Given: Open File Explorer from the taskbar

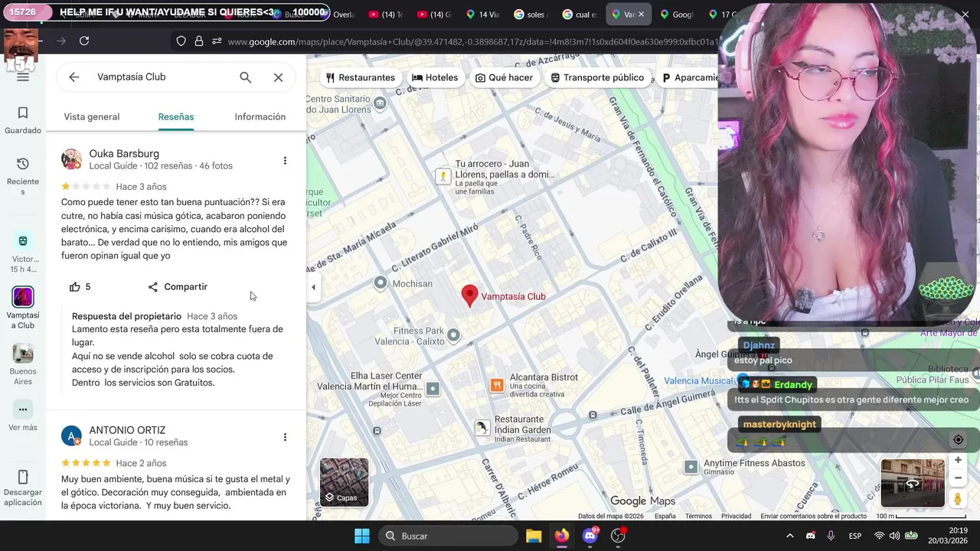Looking at the screenshot, I should (x=534, y=536).
